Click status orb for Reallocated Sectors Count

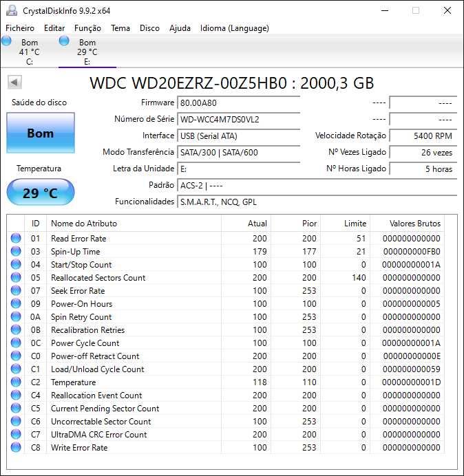click(16, 277)
